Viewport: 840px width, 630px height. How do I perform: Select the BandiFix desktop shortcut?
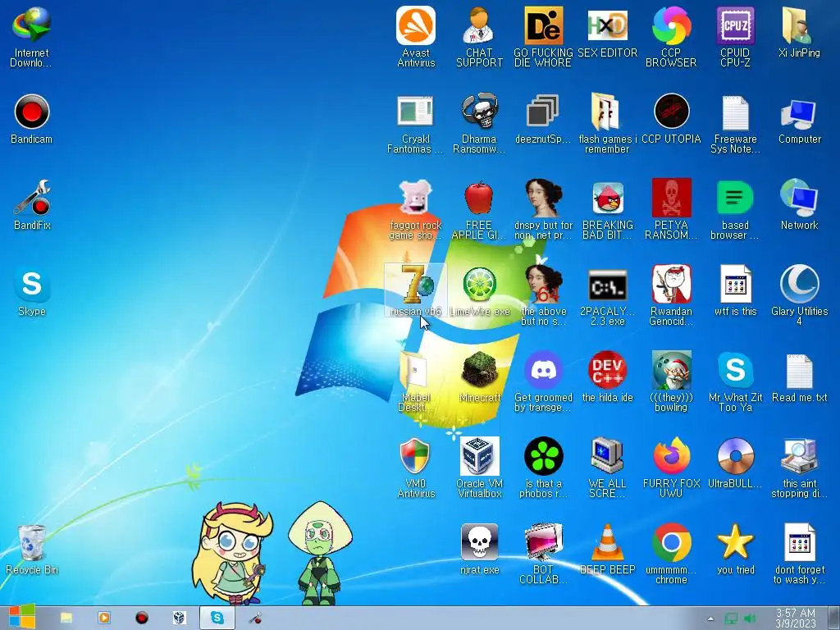(x=32, y=205)
